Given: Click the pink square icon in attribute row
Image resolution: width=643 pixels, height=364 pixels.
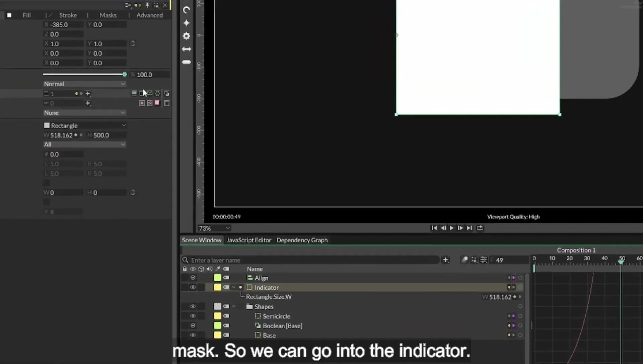Looking at the screenshot, I should point(157,103).
